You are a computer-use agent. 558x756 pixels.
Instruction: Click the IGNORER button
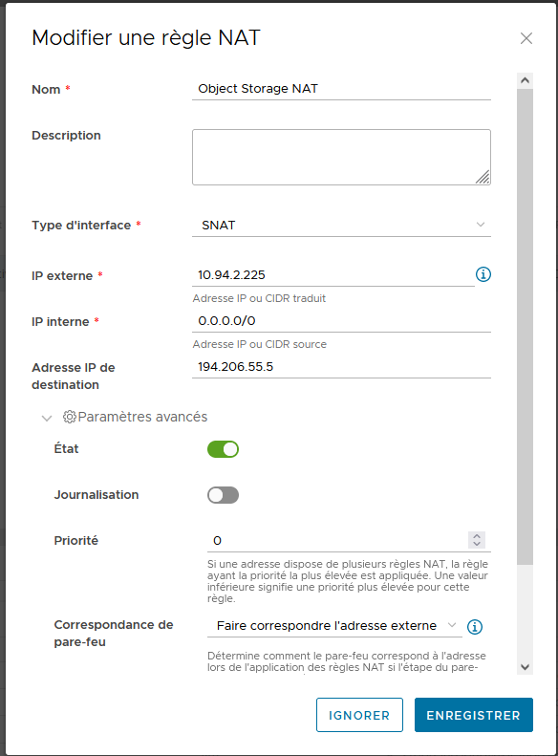[359, 715]
